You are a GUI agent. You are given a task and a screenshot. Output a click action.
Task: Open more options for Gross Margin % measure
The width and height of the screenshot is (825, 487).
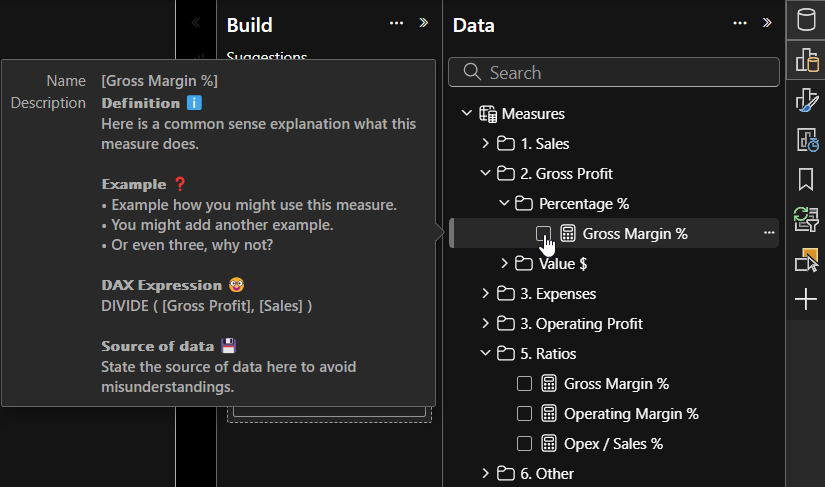(769, 232)
